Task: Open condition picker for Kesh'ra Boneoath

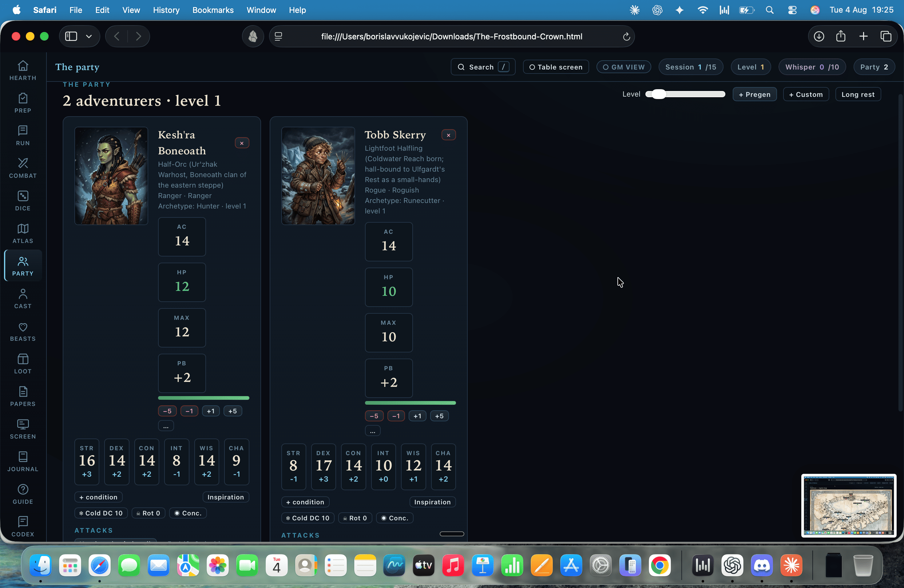Action: (x=99, y=497)
